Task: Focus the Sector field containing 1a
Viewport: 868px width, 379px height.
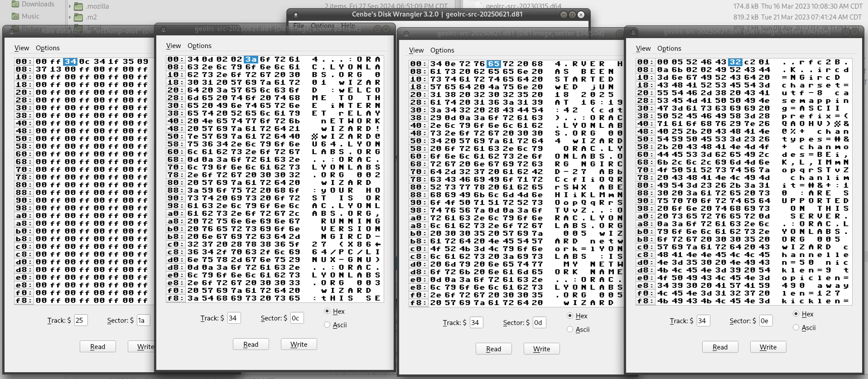Action: click(x=143, y=320)
